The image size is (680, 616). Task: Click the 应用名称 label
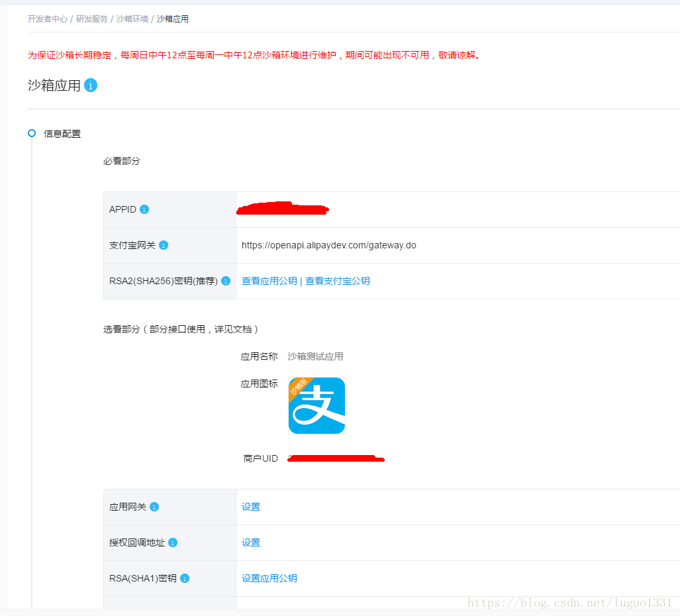coord(260,356)
